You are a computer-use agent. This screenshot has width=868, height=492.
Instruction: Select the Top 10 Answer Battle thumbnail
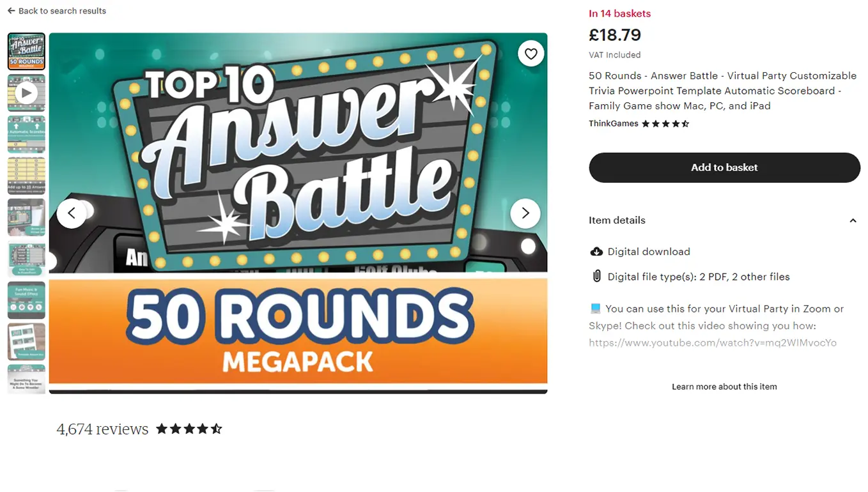pos(26,52)
